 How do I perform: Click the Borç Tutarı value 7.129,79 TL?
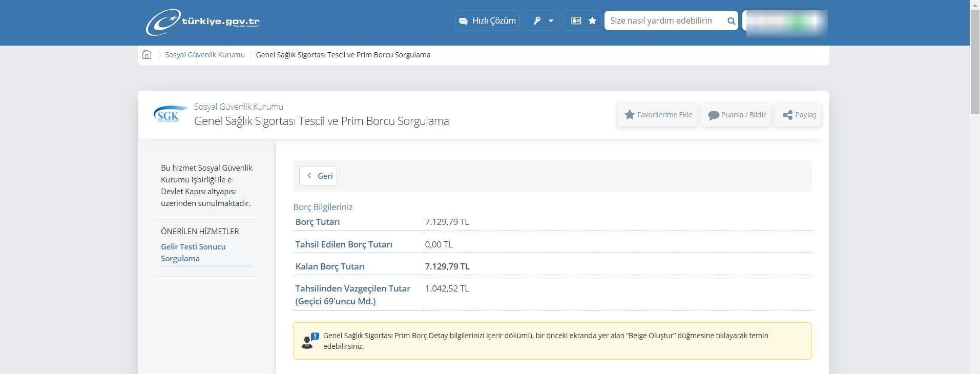point(447,222)
